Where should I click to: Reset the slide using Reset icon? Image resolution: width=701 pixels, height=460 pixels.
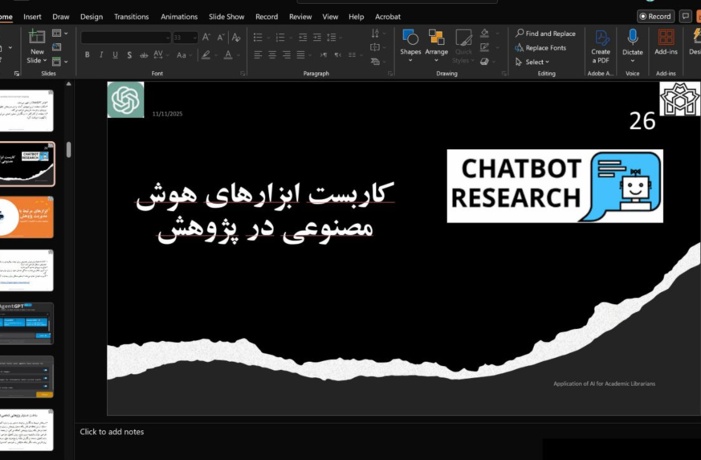[x=57, y=47]
